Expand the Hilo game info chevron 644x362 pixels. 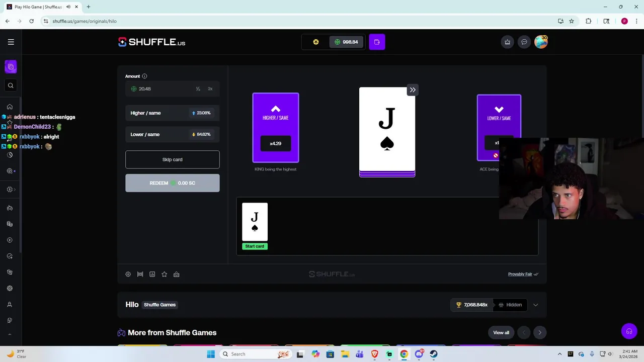point(535,305)
